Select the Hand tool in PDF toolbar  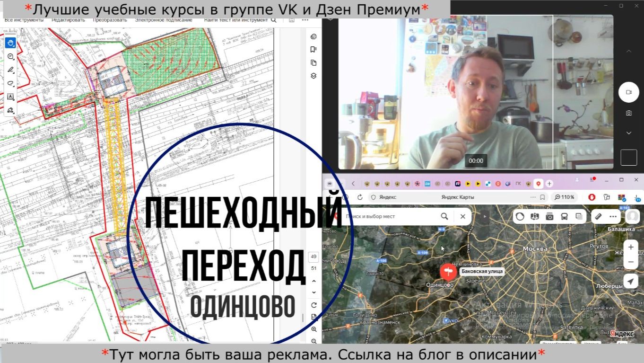pyautogui.click(x=10, y=43)
